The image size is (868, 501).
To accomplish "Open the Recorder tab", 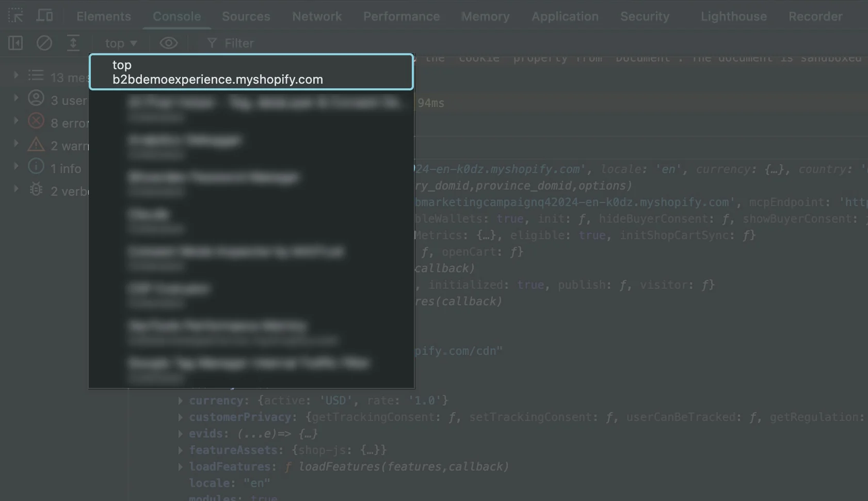I will click(815, 16).
